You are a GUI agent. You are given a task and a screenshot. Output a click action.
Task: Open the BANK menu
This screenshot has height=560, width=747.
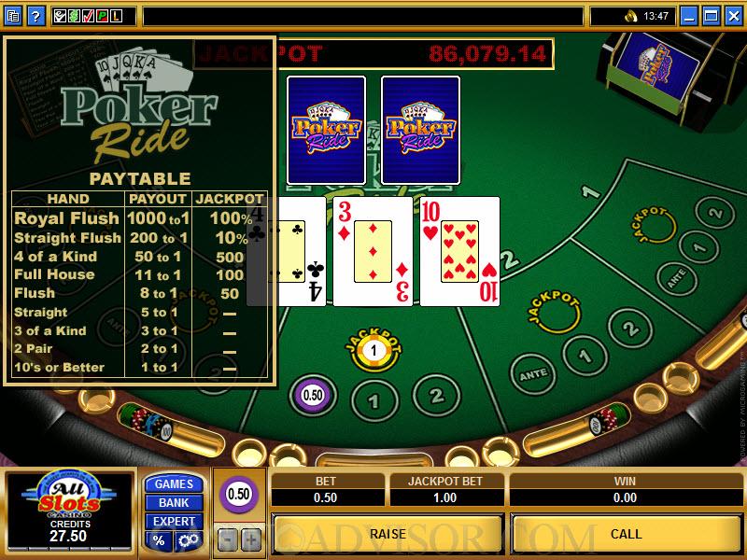[174, 502]
